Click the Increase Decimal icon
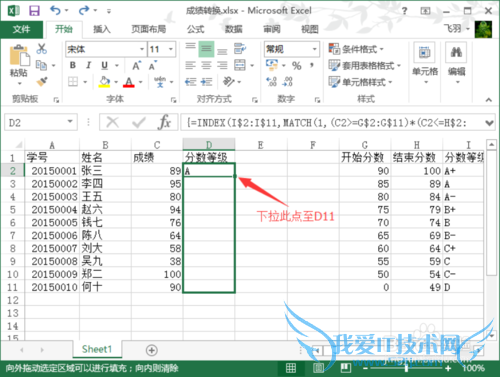500x377 pixels. (271, 81)
